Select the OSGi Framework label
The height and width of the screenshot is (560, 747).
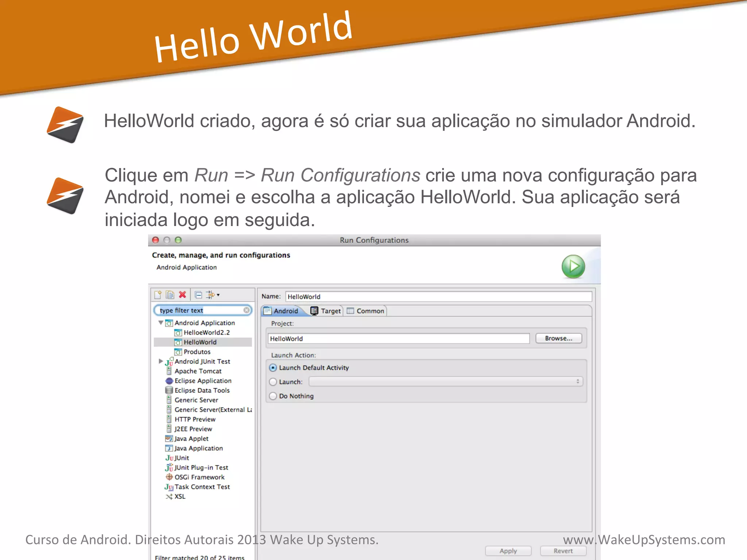[200, 477]
